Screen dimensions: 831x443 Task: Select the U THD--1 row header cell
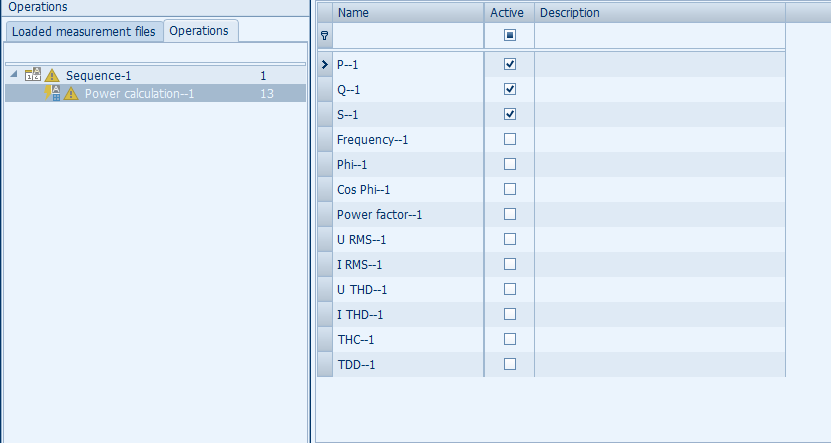[x=325, y=289]
